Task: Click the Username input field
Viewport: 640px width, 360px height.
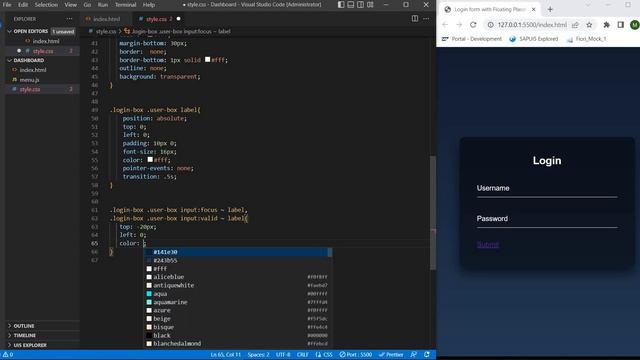Action: (x=547, y=189)
